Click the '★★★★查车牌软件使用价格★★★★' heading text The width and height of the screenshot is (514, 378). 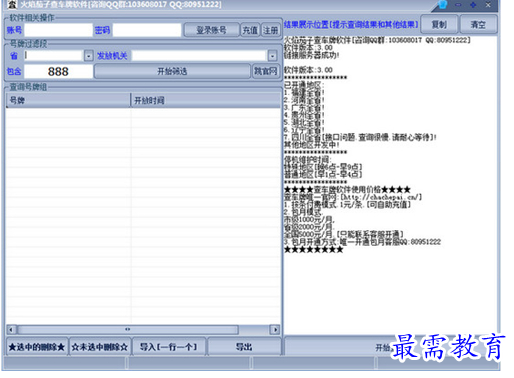point(347,189)
